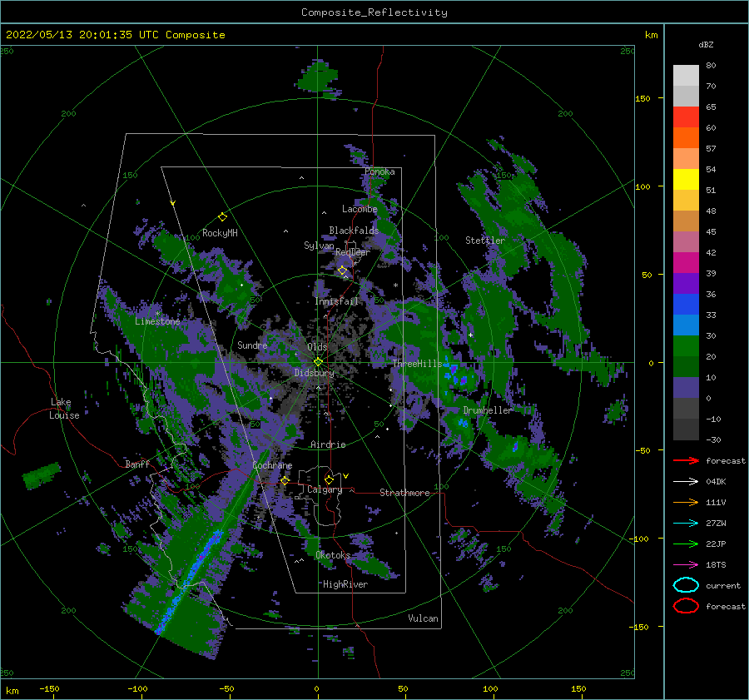This screenshot has width=749, height=700.
Task: Click the Sylvan label
Action: coord(319,246)
